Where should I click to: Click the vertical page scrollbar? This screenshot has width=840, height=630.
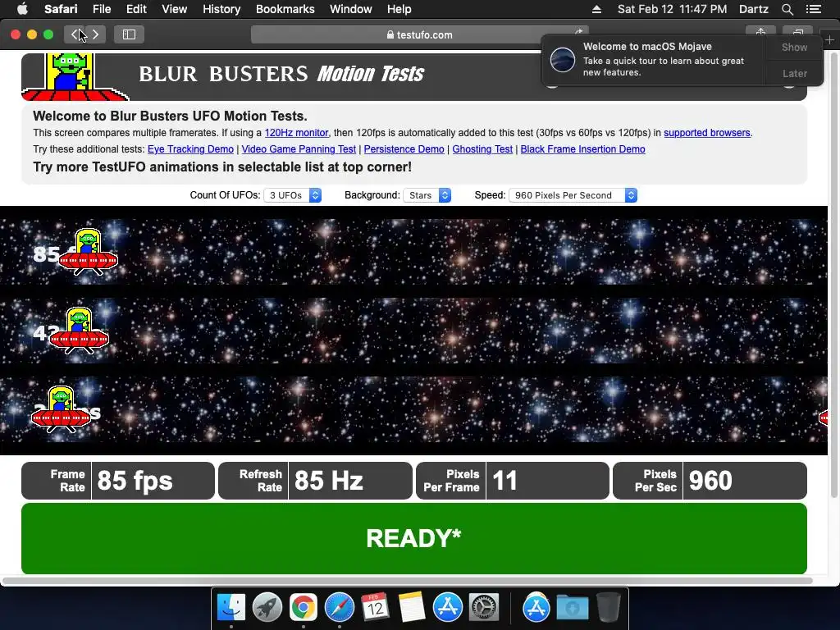click(833, 273)
